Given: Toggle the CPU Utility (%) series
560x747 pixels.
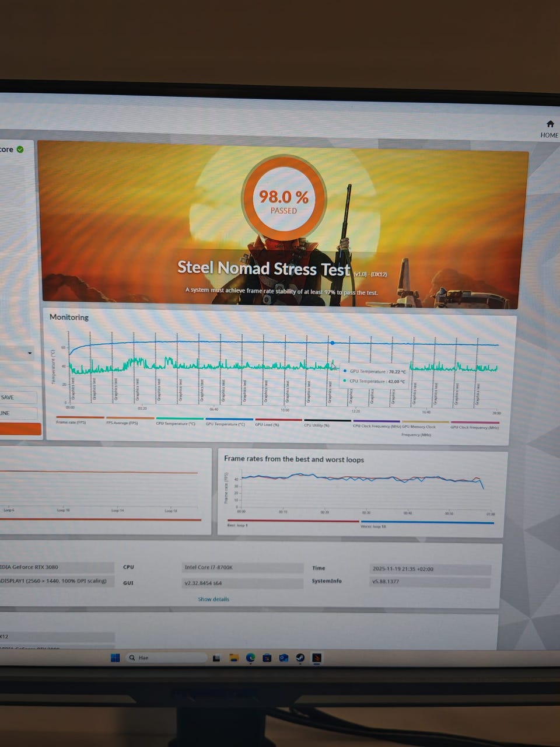Looking at the screenshot, I should pyautogui.click(x=317, y=425).
